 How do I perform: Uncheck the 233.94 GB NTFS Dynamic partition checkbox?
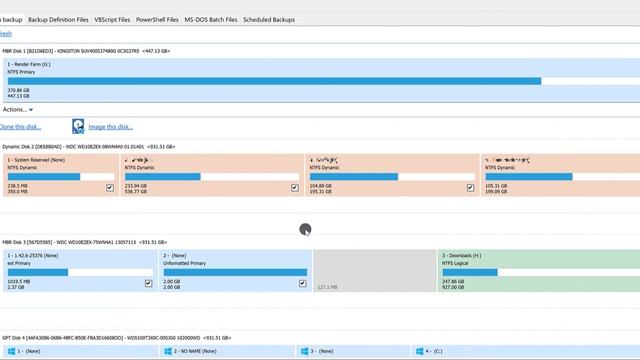click(295, 188)
